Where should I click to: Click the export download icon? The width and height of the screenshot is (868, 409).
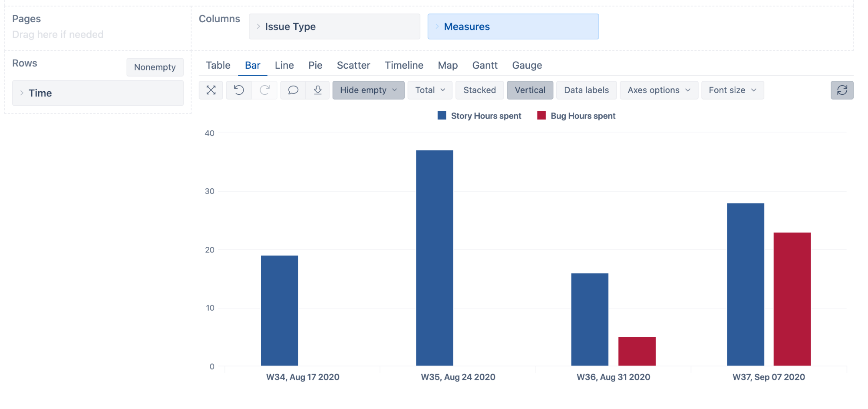[x=318, y=90]
